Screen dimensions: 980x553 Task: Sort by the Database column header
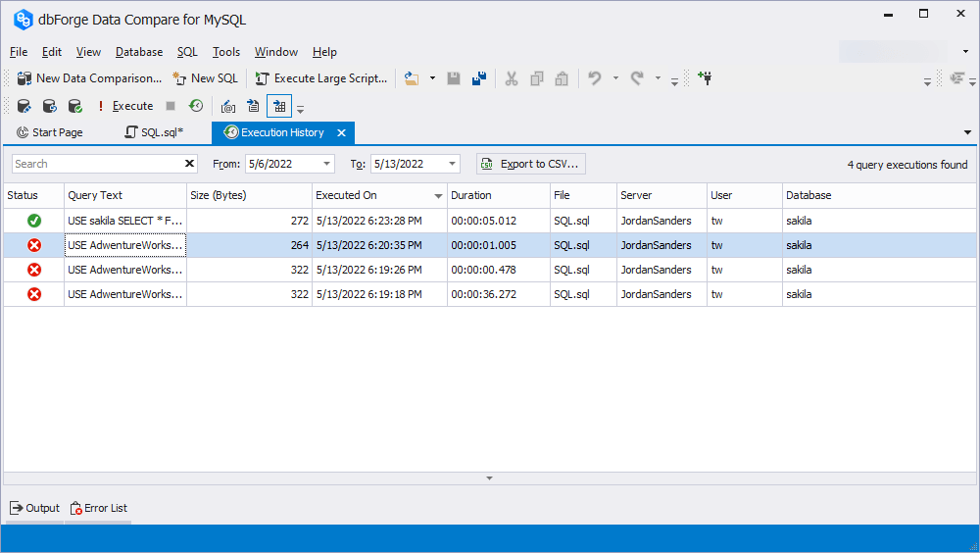point(879,195)
